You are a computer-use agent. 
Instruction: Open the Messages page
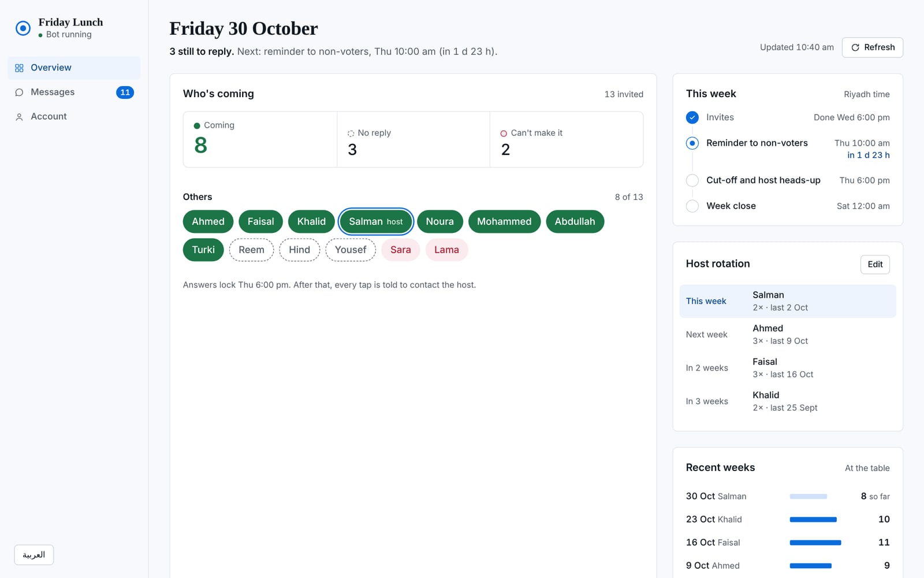click(74, 92)
